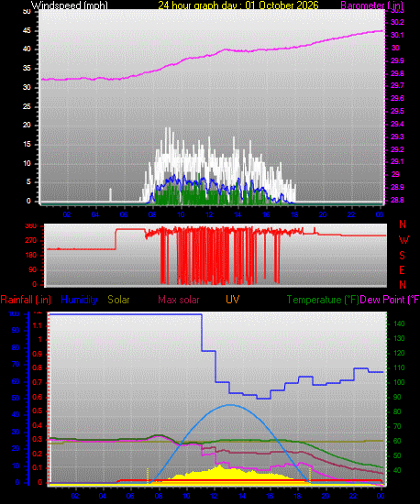This screenshot has height=504, width=420.
Task: Click the green Temperature (°F) legend label
Action: [323, 300]
